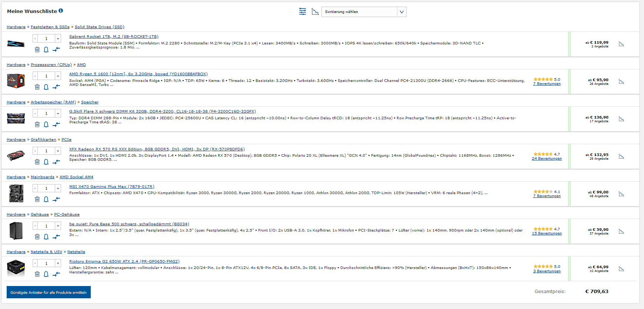Decrease quantity of be quiet! Pure Base 500
The width and height of the screenshot is (644, 309).
click(x=35, y=226)
